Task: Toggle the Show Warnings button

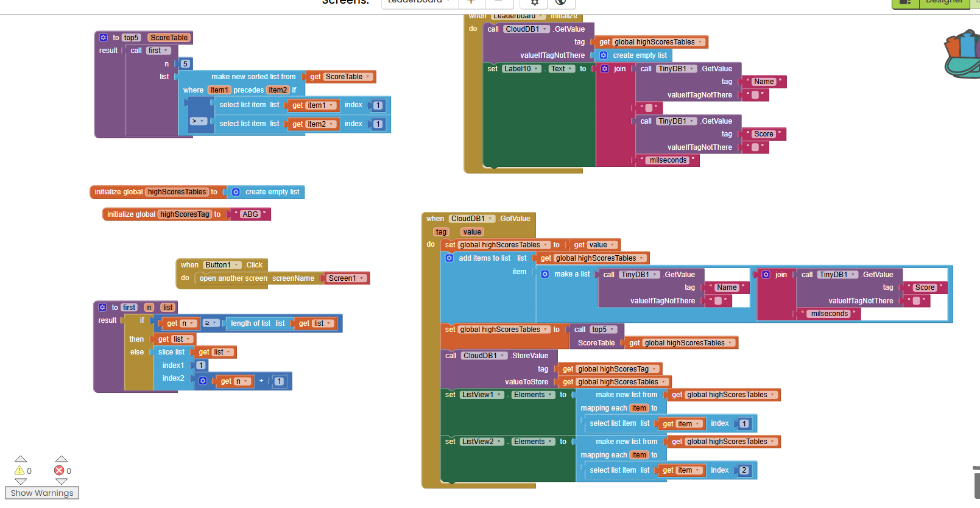Action: pos(42,493)
